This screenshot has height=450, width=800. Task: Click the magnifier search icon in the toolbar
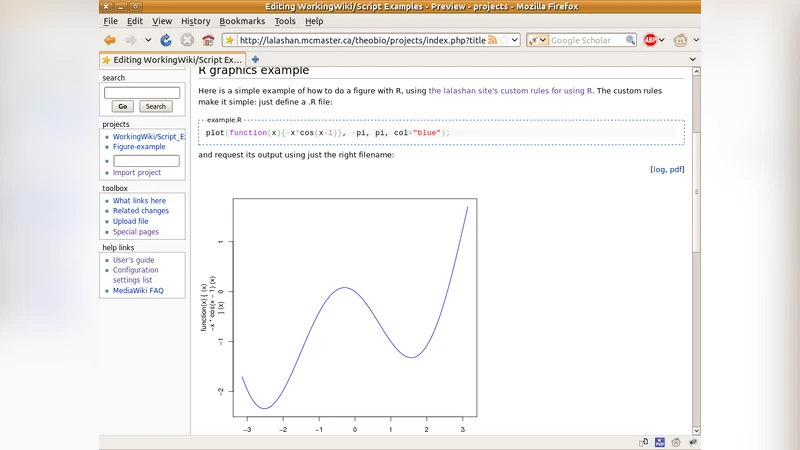(631, 40)
